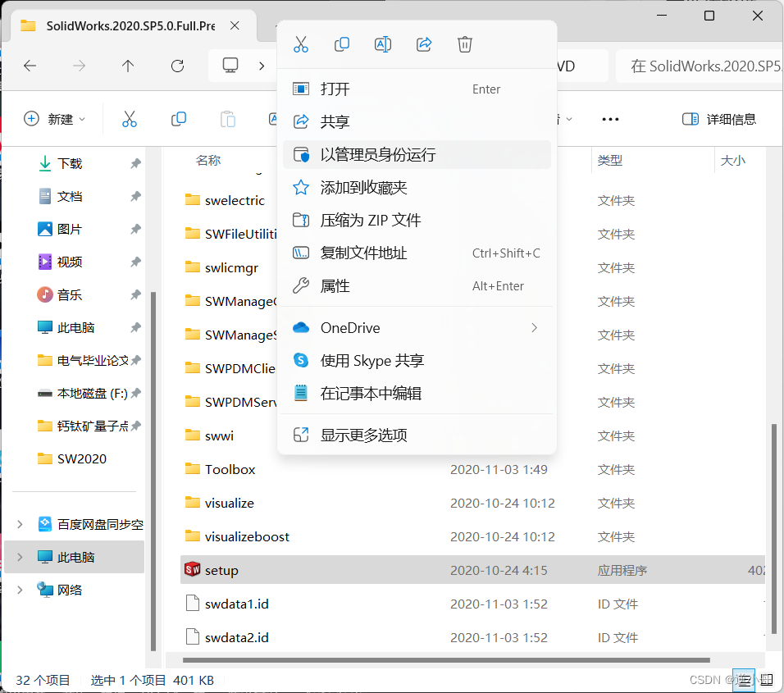Navigate up one folder level
The image size is (784, 693).
coord(128,66)
